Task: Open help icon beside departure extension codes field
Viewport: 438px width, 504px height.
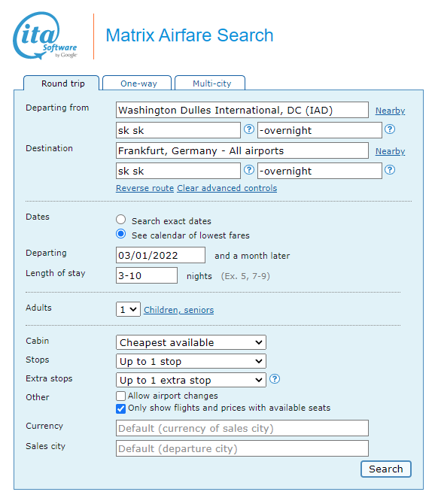Action: pos(390,129)
